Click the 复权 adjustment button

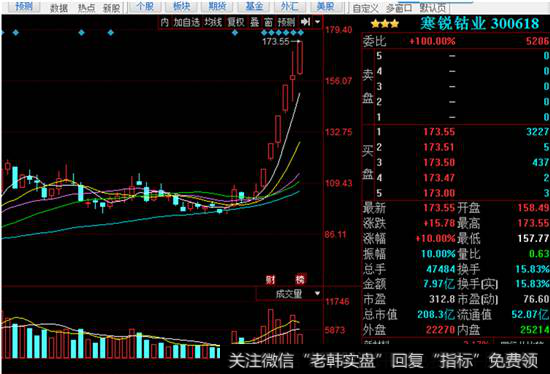236,22
